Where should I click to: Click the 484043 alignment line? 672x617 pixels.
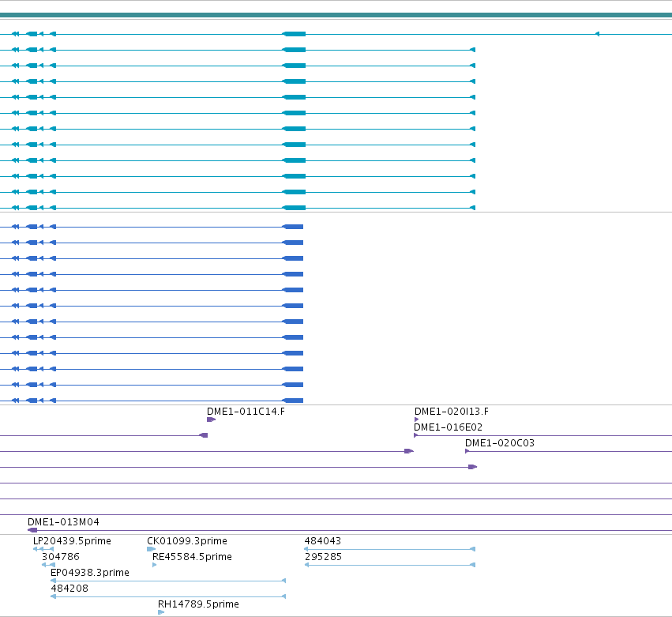pyautogui.click(x=390, y=549)
